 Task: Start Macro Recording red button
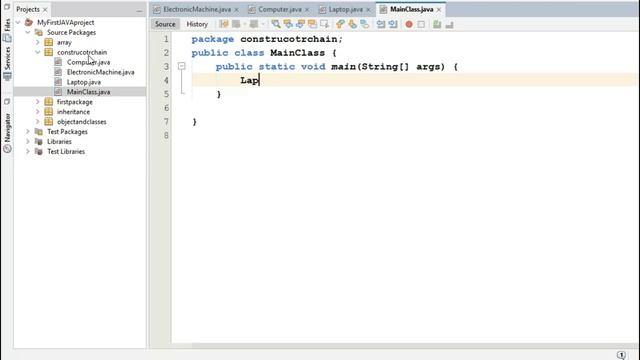(x=409, y=24)
